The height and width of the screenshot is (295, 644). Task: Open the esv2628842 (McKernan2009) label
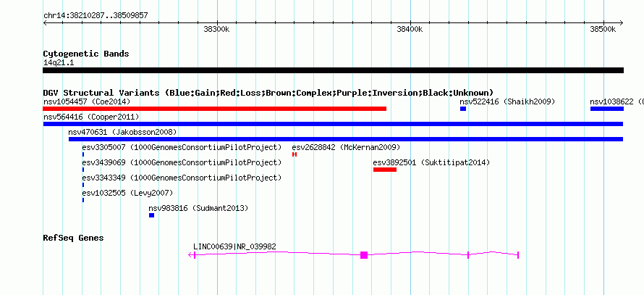(346, 147)
